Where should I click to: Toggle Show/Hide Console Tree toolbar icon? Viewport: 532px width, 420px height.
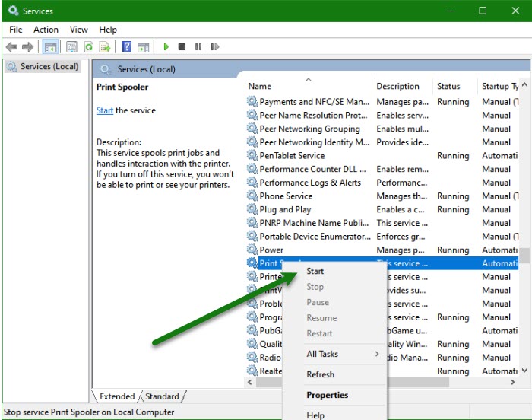pos(50,47)
